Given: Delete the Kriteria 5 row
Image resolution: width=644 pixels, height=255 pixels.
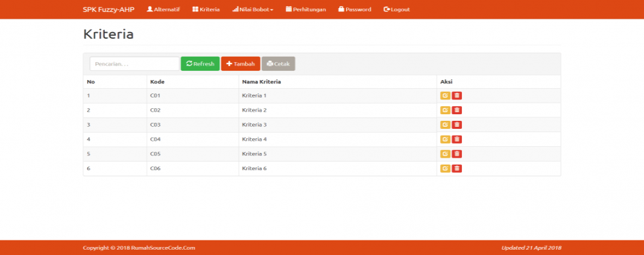Looking at the screenshot, I should pyautogui.click(x=457, y=154).
